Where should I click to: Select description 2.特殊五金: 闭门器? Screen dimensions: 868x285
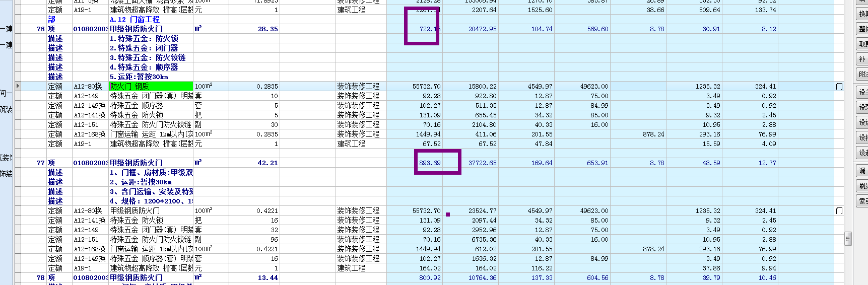pyautogui.click(x=144, y=48)
